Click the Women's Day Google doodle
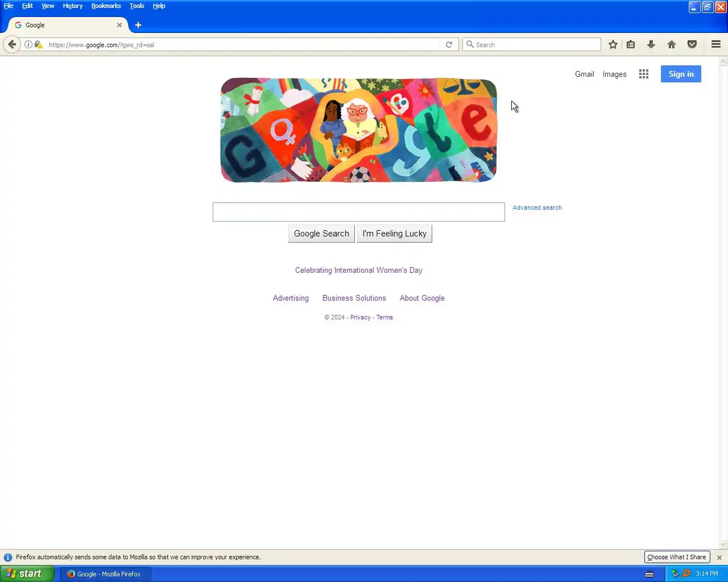Viewport: 728px width, 582px height. pos(358,130)
